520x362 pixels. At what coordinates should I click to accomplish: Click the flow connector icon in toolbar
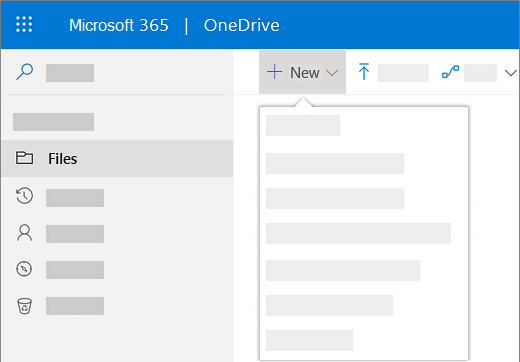pos(450,72)
